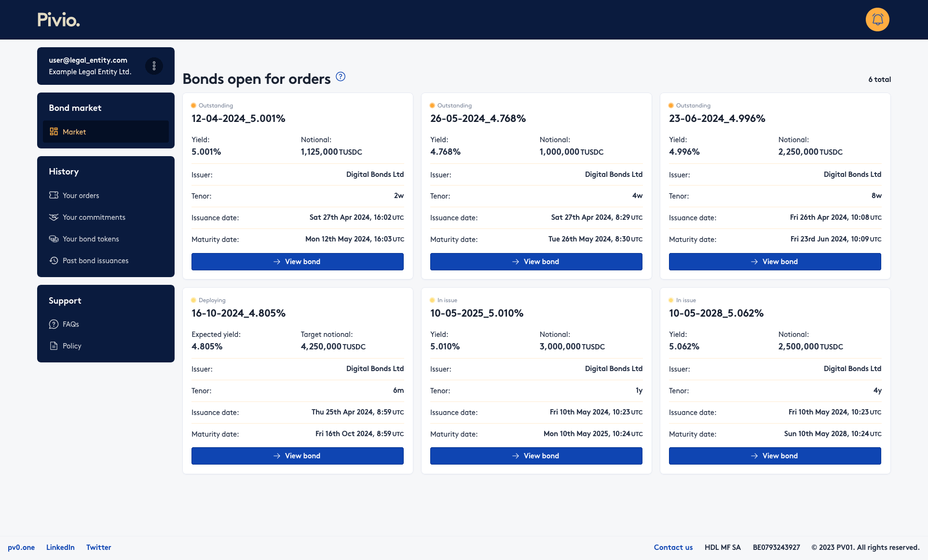The height and width of the screenshot is (560, 928).
Task: Expand the user account menu at top left
Action: (x=154, y=66)
